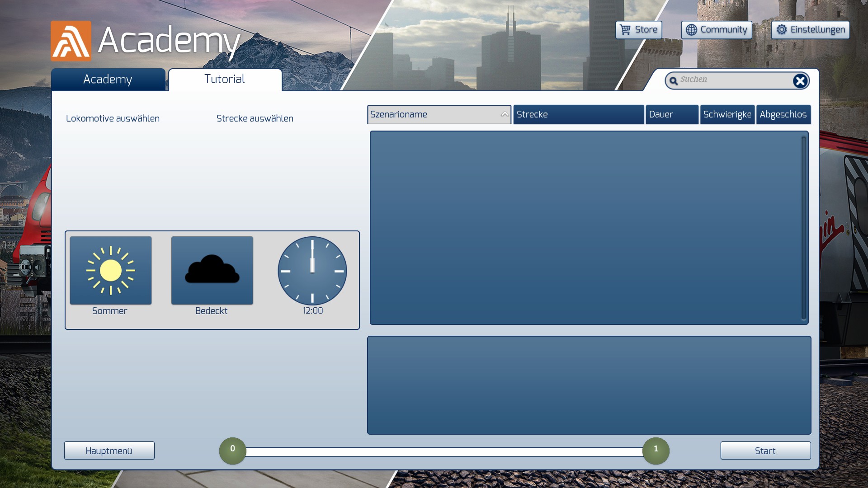Image resolution: width=868 pixels, height=488 pixels.
Task: Sort the list by Strecke column
Action: point(578,114)
